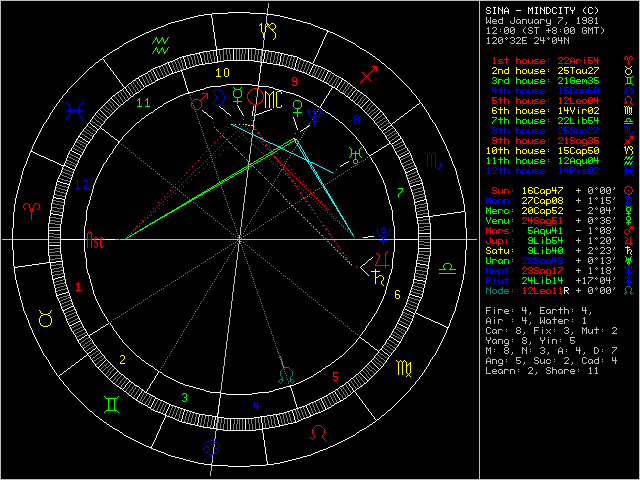Select the '12th house: 14Pis02' row
Image resolution: width=640 pixels, height=480 pixels.
[559, 171]
